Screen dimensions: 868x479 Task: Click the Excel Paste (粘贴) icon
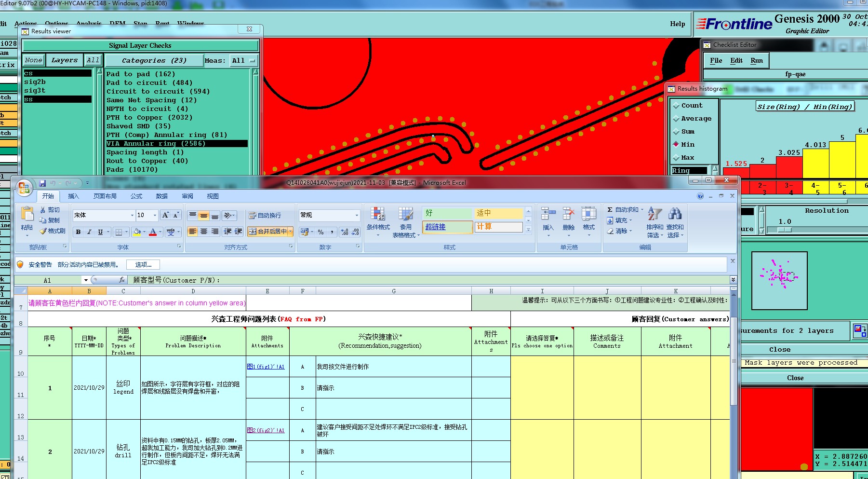pyautogui.click(x=27, y=215)
